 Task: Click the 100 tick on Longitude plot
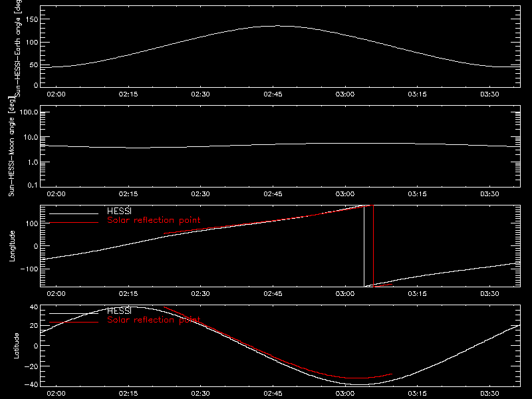coord(32,223)
